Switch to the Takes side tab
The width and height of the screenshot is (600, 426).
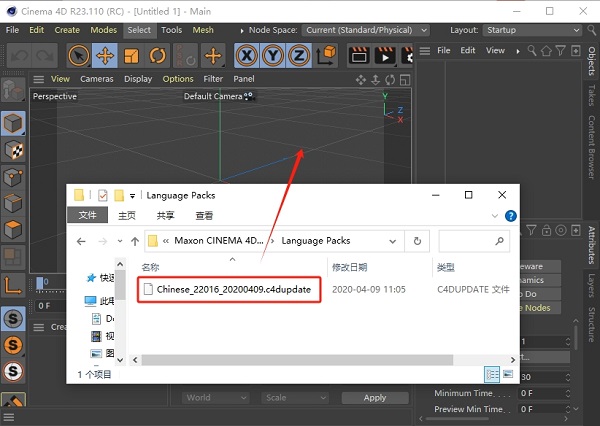[x=592, y=96]
